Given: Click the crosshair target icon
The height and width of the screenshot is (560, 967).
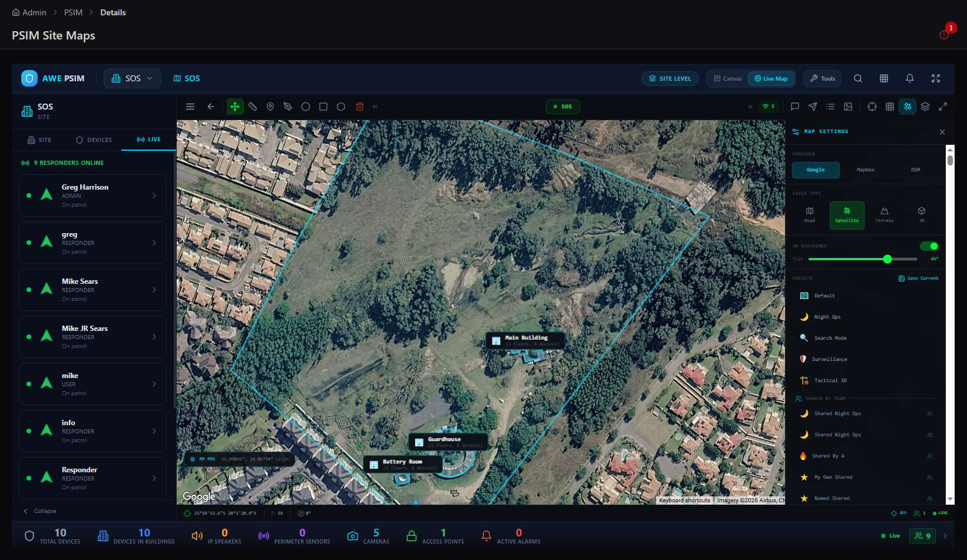Looking at the screenshot, I should point(872,107).
